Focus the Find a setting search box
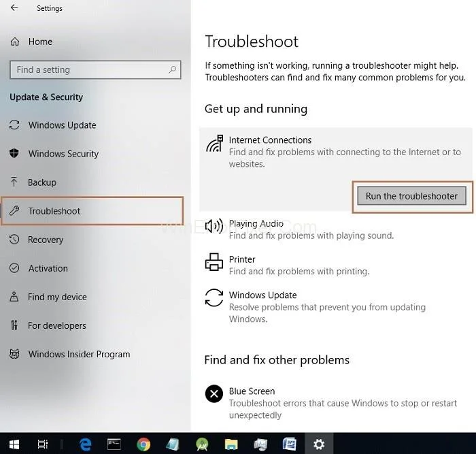Image resolution: width=476 pixels, height=454 pixels. point(95,70)
